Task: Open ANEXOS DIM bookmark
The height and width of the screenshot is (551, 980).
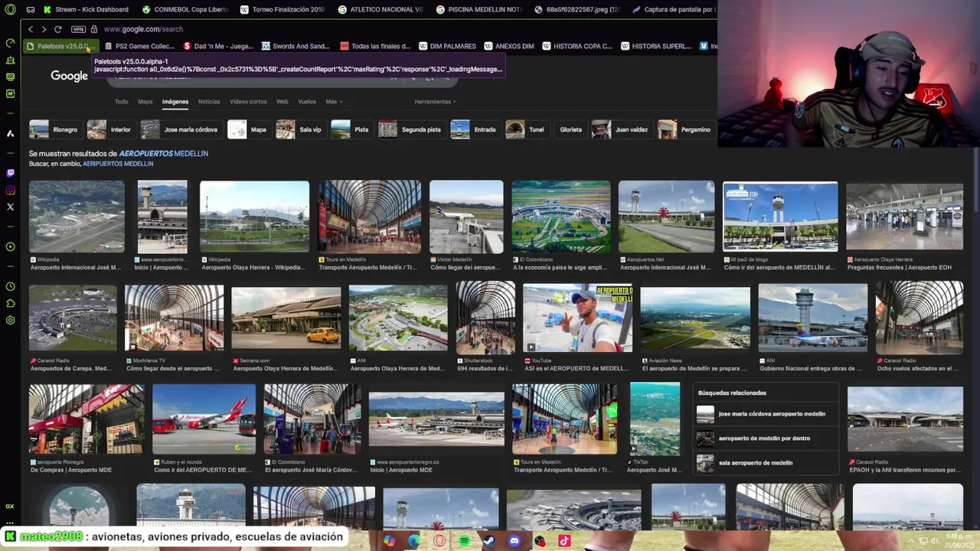Action: tap(509, 46)
